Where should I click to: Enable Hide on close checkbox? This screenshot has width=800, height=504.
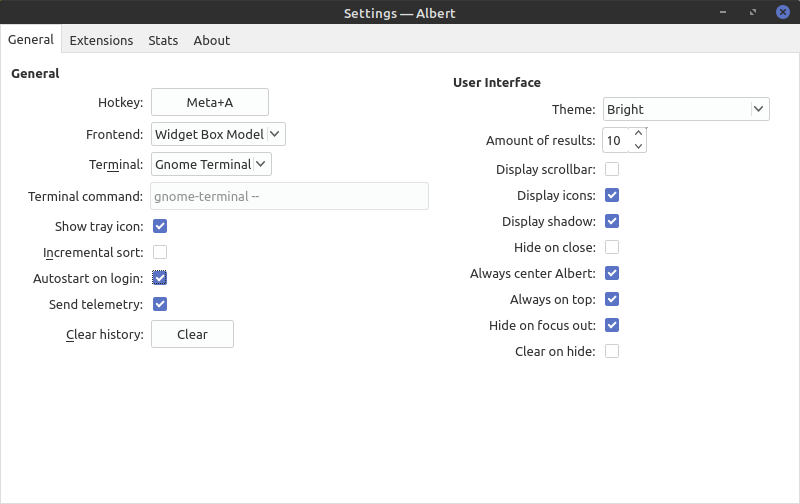[612, 247]
